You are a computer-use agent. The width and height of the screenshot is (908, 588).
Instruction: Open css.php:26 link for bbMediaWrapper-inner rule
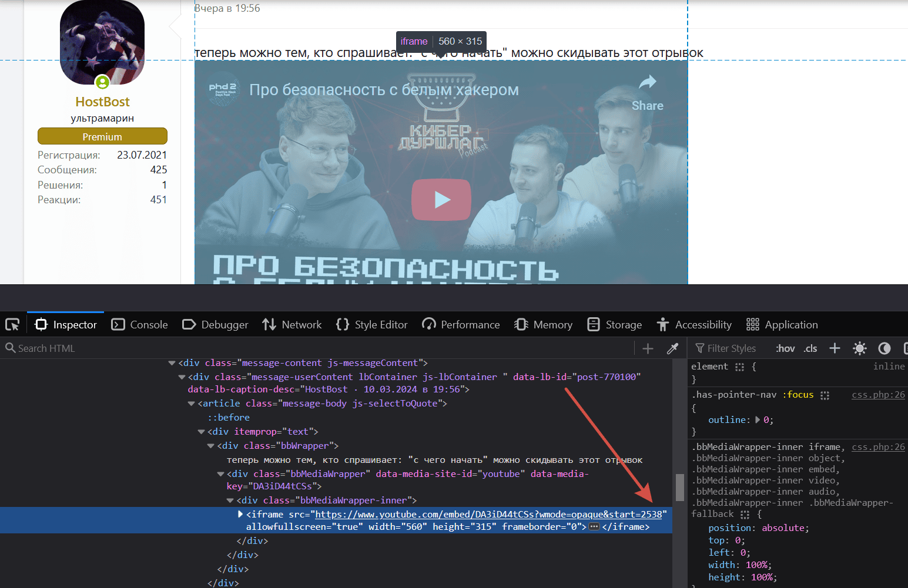[878, 447]
